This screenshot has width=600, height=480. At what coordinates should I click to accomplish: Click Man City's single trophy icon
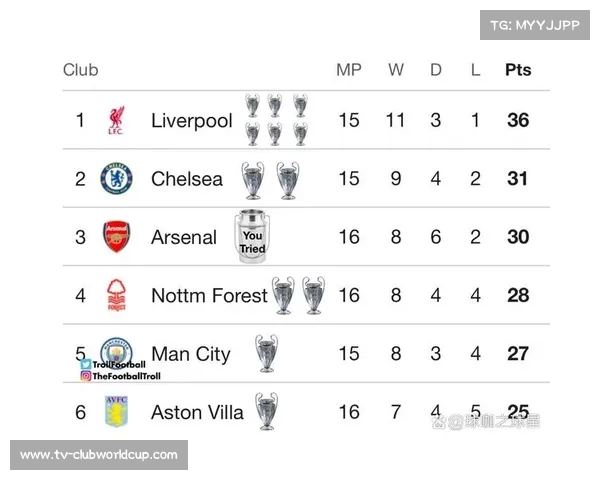click(x=266, y=353)
